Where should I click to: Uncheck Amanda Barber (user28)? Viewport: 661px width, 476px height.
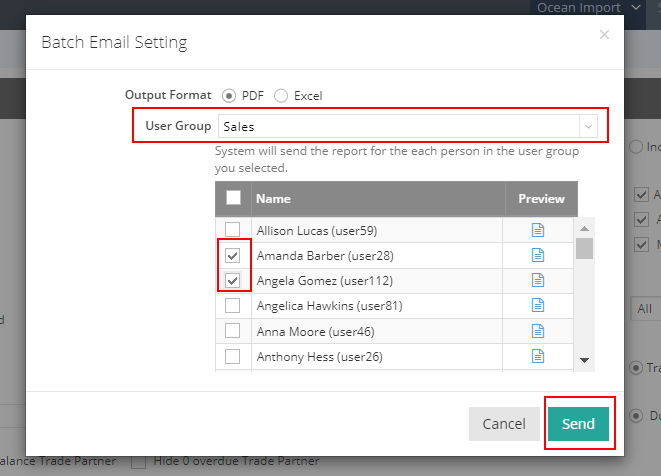pyautogui.click(x=233, y=255)
